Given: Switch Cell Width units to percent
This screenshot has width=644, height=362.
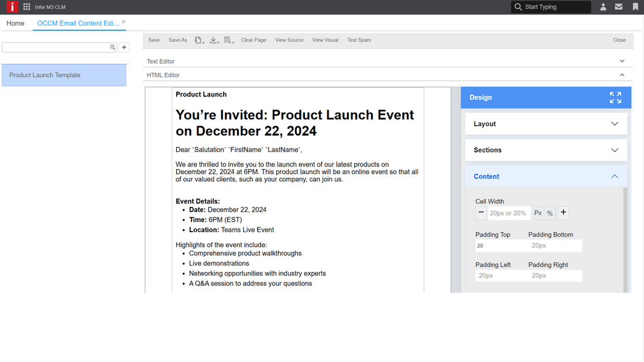Looking at the screenshot, I should (x=550, y=213).
